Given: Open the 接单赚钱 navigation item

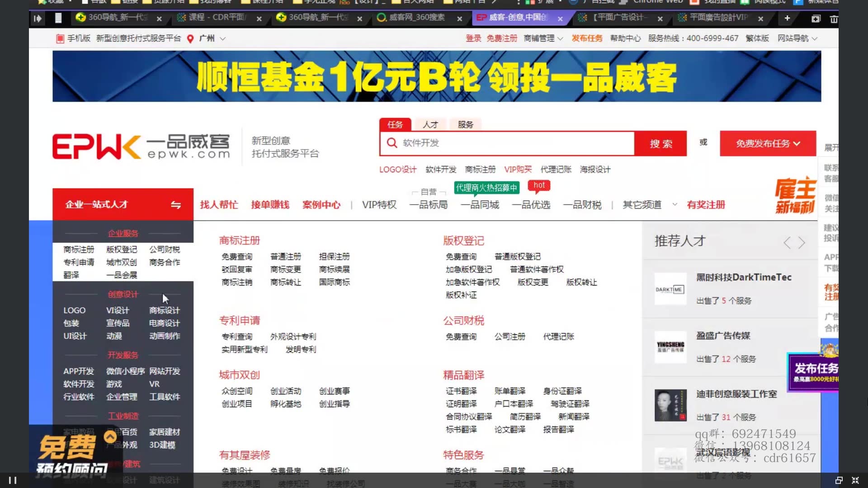Looking at the screenshot, I should [x=270, y=205].
